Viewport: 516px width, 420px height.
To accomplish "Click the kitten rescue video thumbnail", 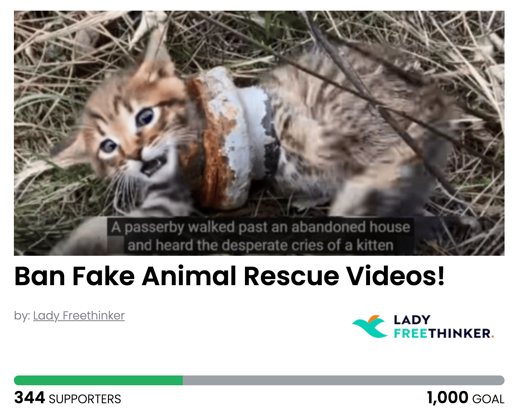I will (x=259, y=133).
